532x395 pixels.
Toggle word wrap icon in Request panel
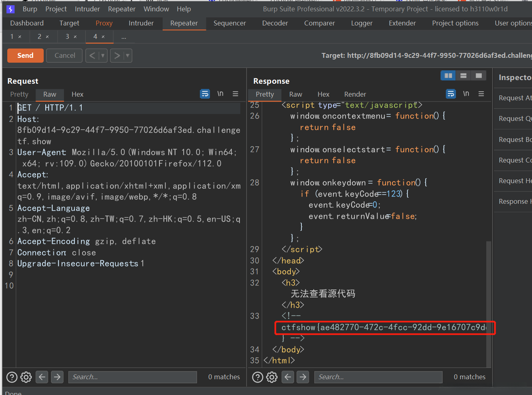(x=205, y=94)
